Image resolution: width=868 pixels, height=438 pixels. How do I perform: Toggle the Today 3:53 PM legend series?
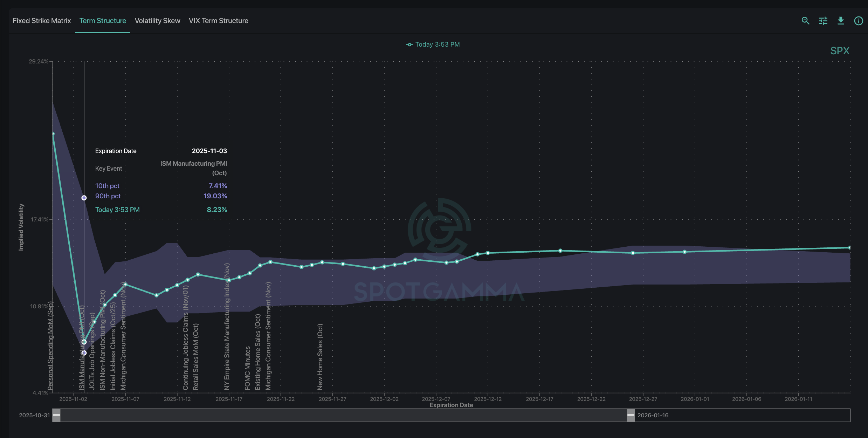click(433, 45)
